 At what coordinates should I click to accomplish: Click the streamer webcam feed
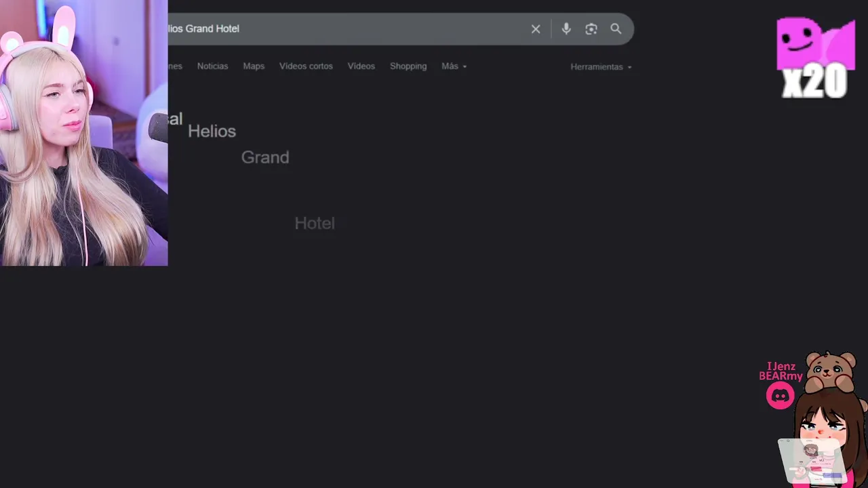point(84,133)
